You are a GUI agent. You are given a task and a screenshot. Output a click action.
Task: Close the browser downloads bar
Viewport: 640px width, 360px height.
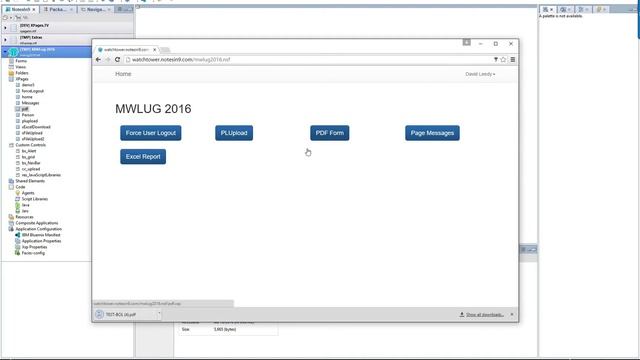click(x=512, y=314)
